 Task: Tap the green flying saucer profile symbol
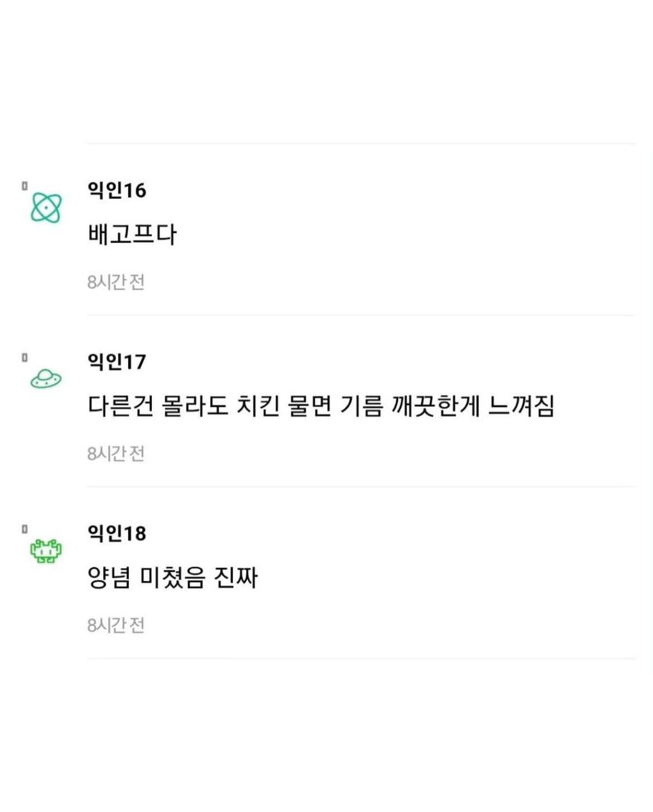click(43, 379)
